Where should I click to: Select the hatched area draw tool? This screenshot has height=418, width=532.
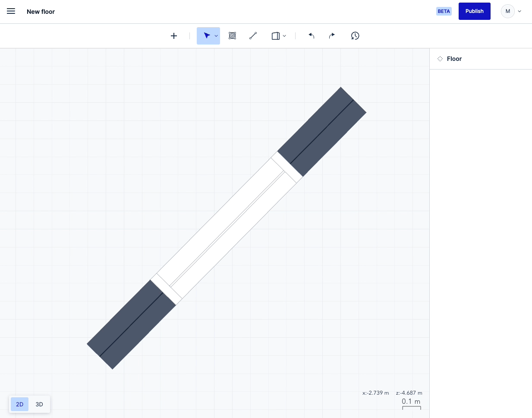pos(232,36)
